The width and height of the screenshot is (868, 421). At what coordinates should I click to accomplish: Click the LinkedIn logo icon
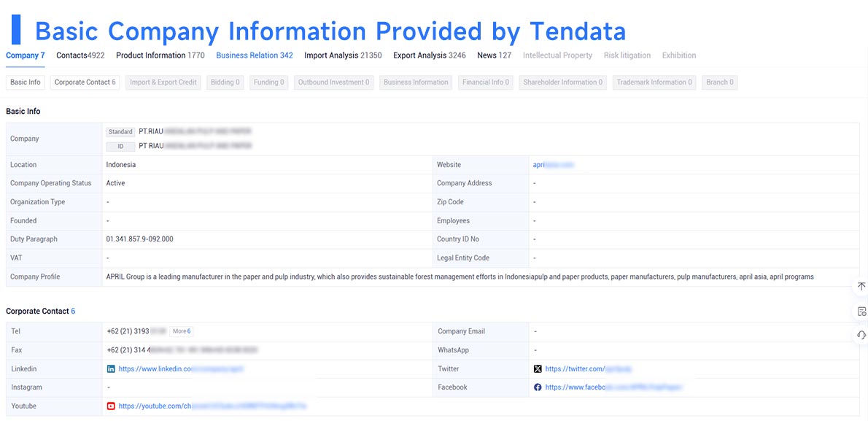(x=111, y=369)
